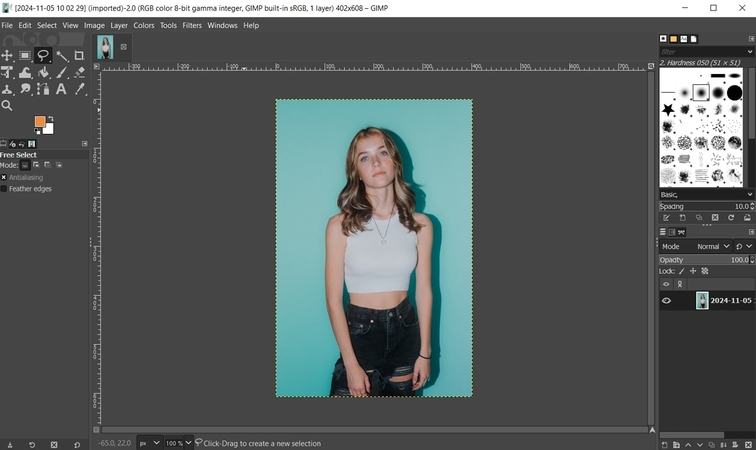This screenshot has width=756, height=450.
Task: Set mode to add to selection
Action: point(36,165)
